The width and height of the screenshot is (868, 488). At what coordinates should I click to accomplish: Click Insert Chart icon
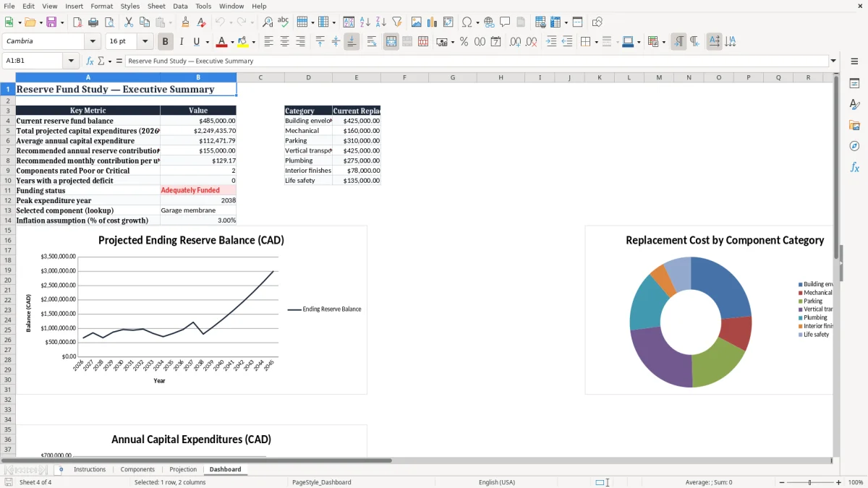click(x=432, y=22)
